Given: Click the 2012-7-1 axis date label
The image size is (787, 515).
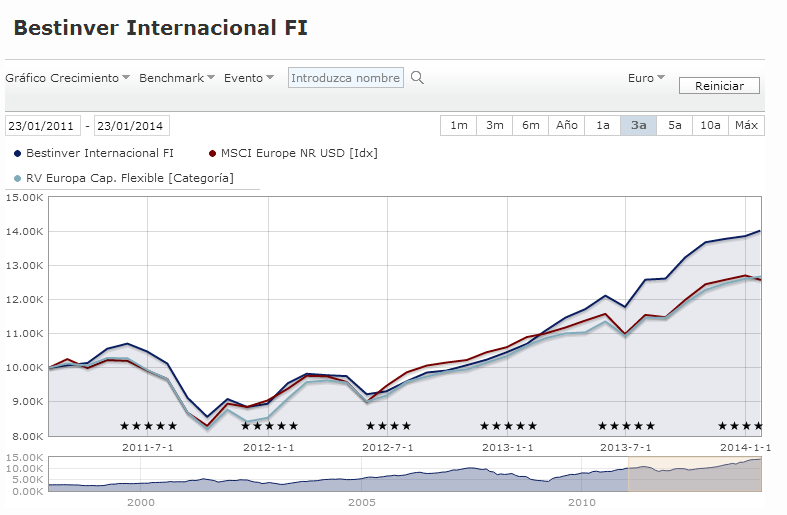Looking at the screenshot, I should 387,448.
